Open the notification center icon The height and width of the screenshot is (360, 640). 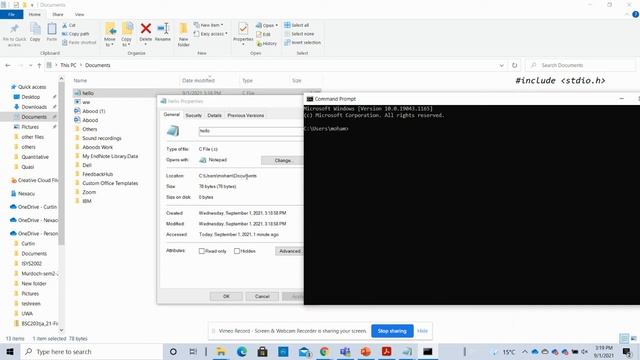(x=627, y=351)
